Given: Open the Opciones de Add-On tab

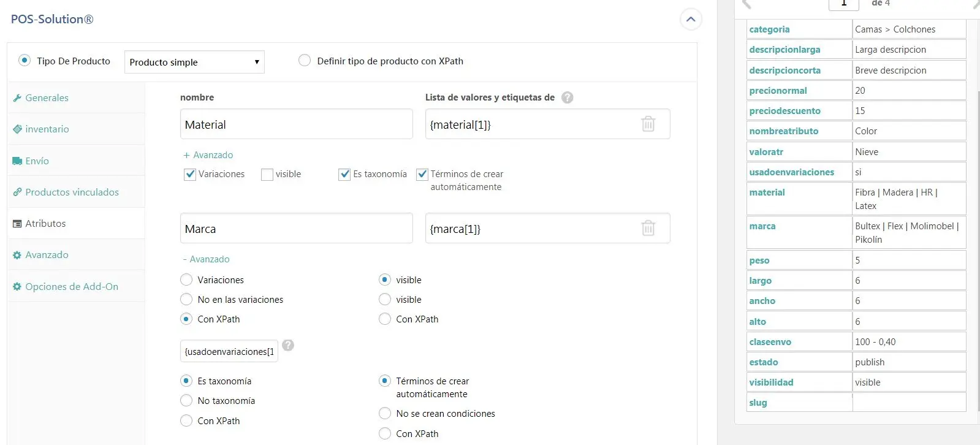Looking at the screenshot, I should tap(71, 287).
